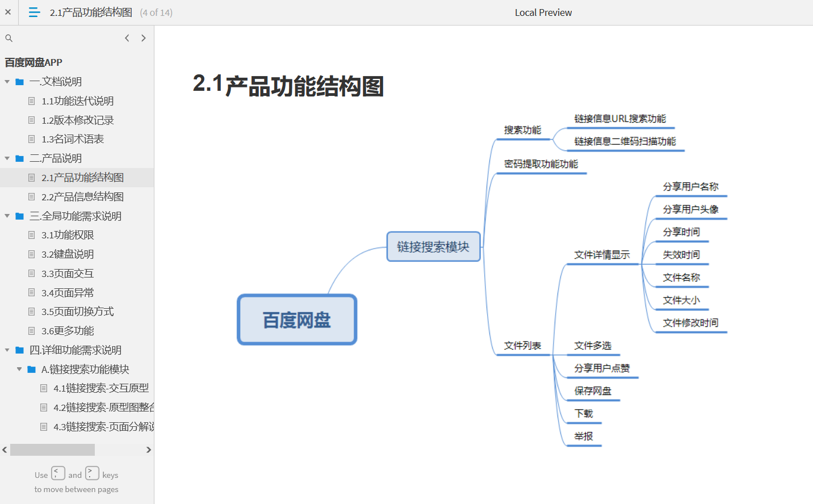Collapse the 四.详细功能需求说明 folder
Image resolution: width=813 pixels, height=504 pixels.
[x=7, y=350]
